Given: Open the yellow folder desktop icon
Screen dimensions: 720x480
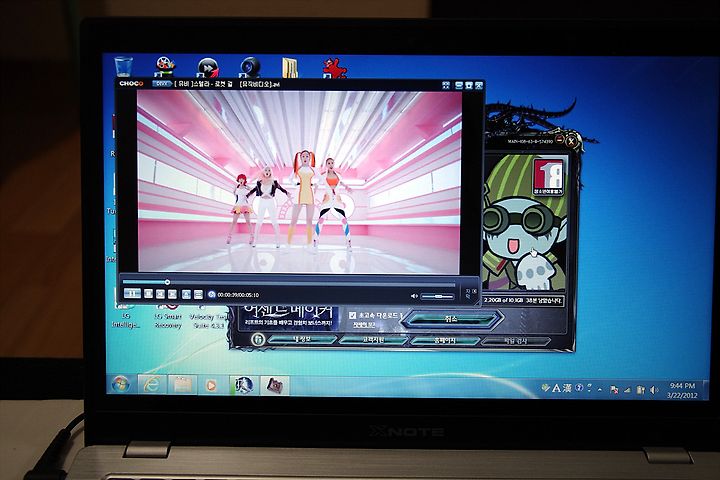Looking at the screenshot, I should pyautogui.click(x=290, y=68).
